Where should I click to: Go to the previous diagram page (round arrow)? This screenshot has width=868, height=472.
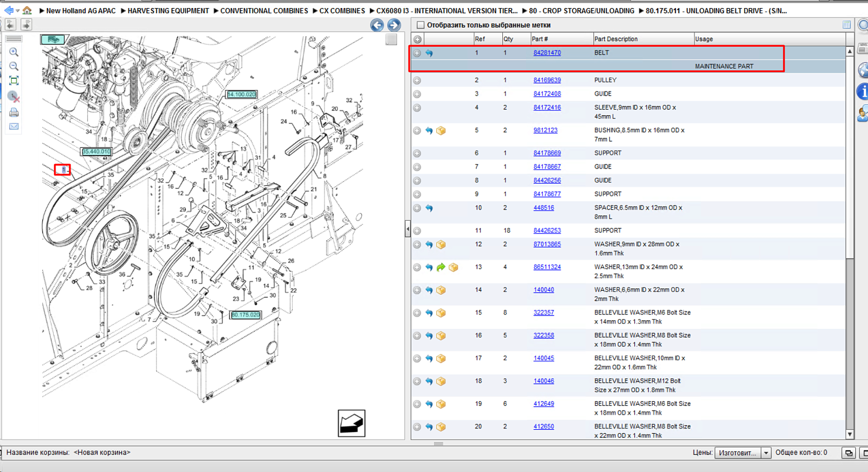[x=377, y=25]
